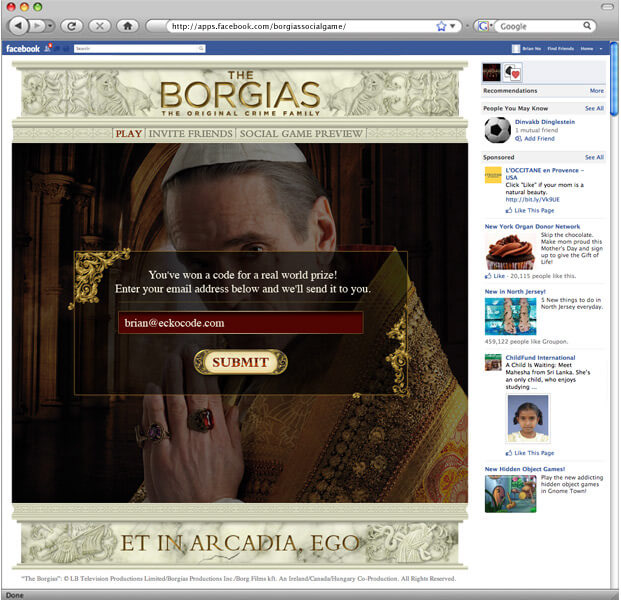Click the chocolate cupcake ad image
This screenshot has width=621, height=600.
510,251
